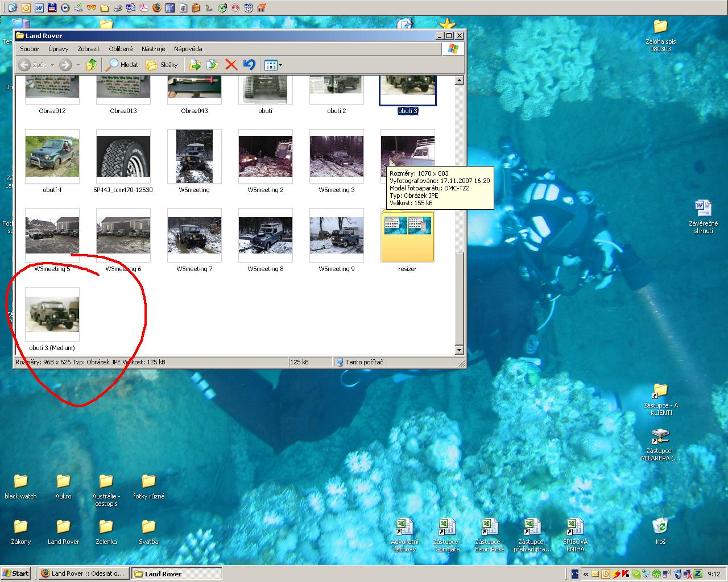This screenshot has width=728, height=582.
Task: Click the scrollbar down arrow
Action: pos(460,350)
